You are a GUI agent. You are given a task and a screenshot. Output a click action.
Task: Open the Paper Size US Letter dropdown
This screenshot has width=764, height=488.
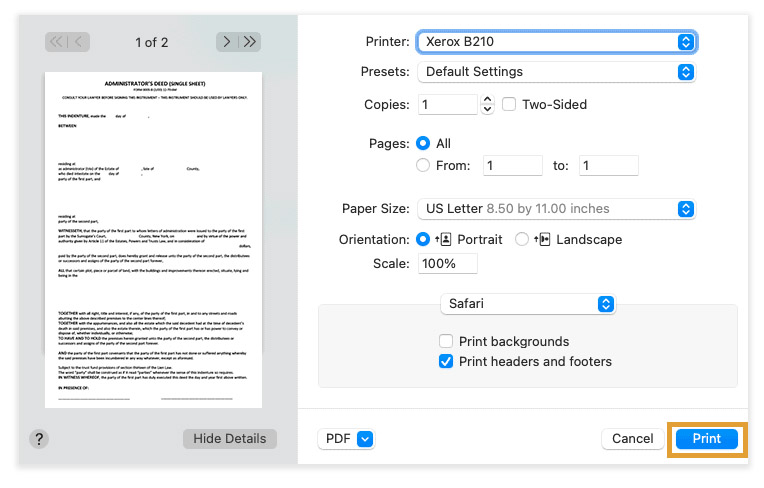(x=556, y=209)
